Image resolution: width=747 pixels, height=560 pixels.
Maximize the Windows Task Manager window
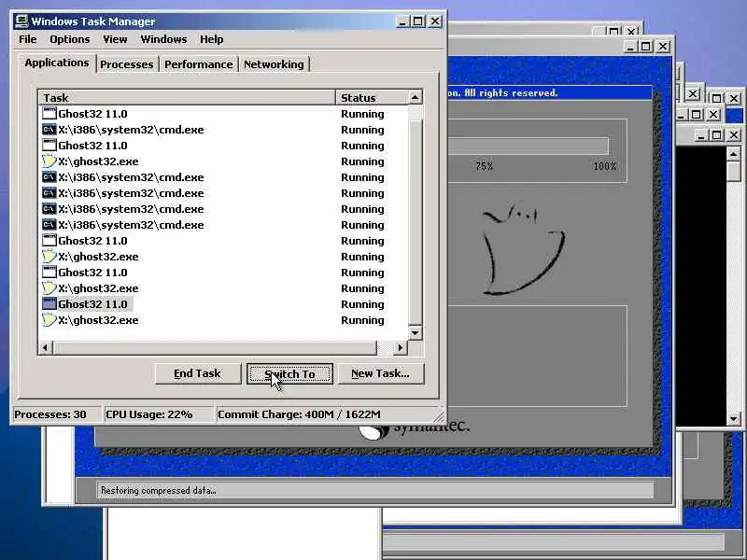click(418, 21)
